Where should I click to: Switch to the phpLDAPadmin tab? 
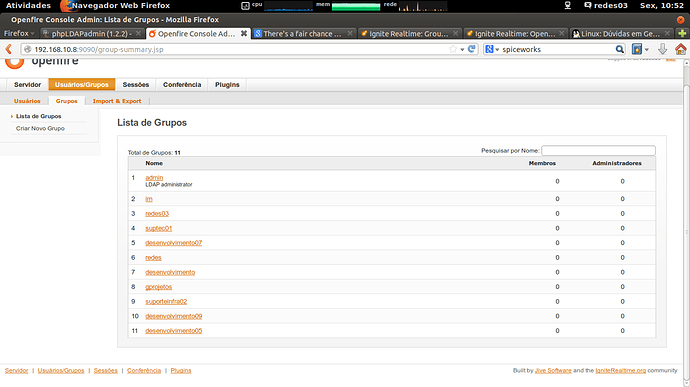pos(92,33)
